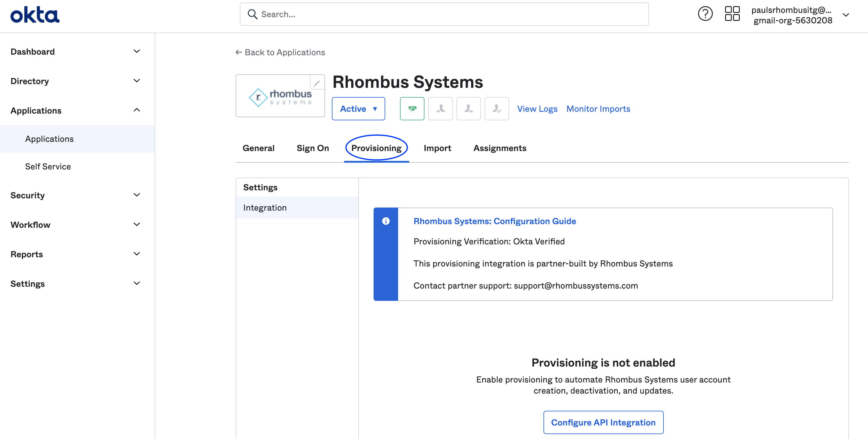Open the apps grid icon
This screenshot has width=868, height=439.
tap(732, 14)
